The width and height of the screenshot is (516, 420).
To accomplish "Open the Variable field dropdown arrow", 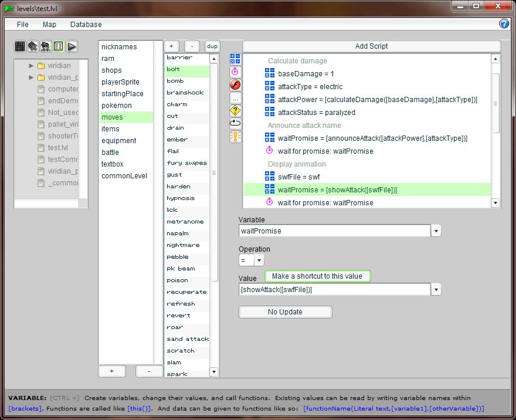I will click(x=436, y=231).
